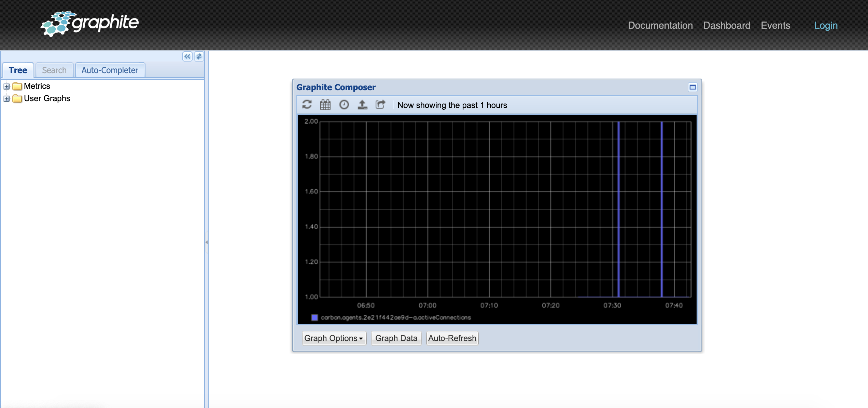The height and width of the screenshot is (408, 868).
Task: Switch to the Search tab
Action: click(x=54, y=70)
